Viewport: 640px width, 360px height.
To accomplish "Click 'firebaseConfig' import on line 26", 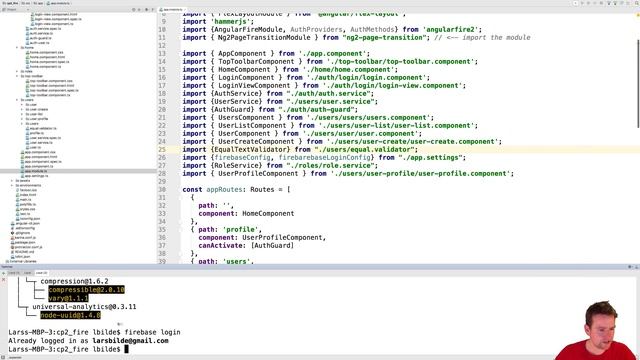I will [242, 158].
